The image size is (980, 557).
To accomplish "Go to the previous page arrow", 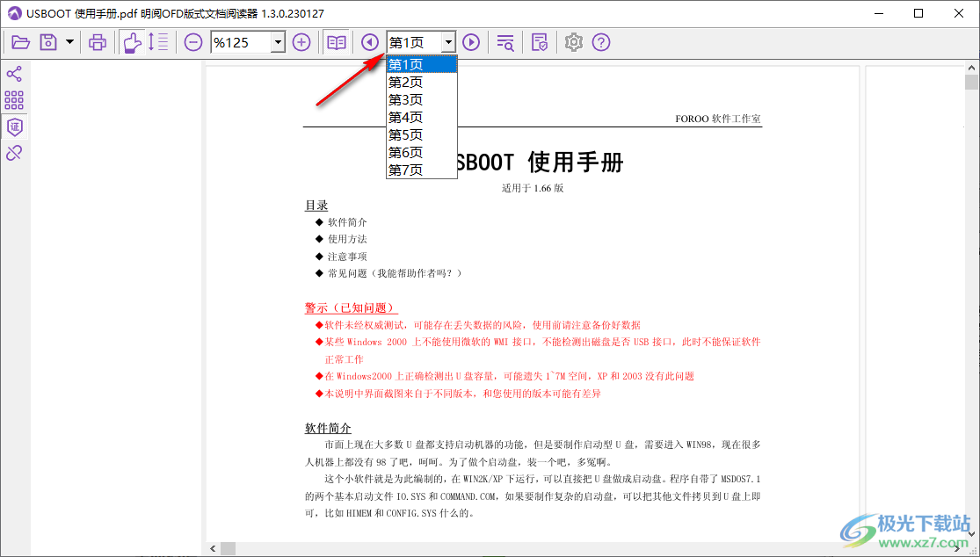I will (370, 42).
